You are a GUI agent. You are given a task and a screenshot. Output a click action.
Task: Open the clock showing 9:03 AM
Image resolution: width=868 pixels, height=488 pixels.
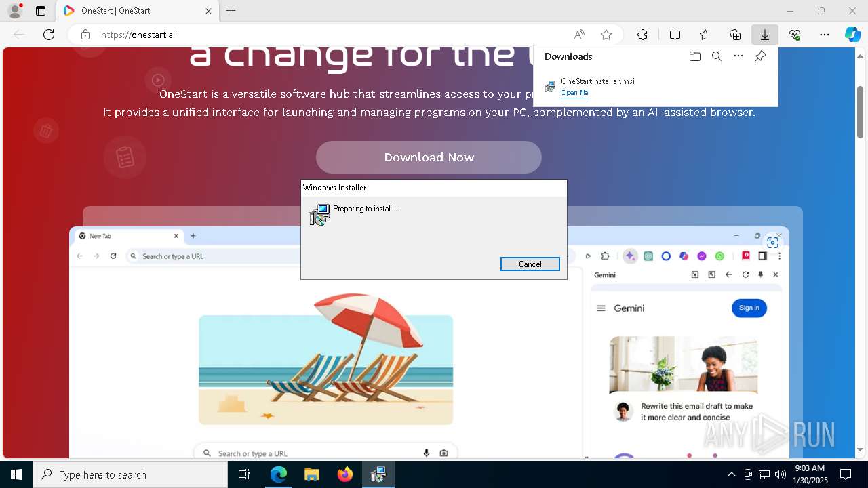[x=810, y=474]
